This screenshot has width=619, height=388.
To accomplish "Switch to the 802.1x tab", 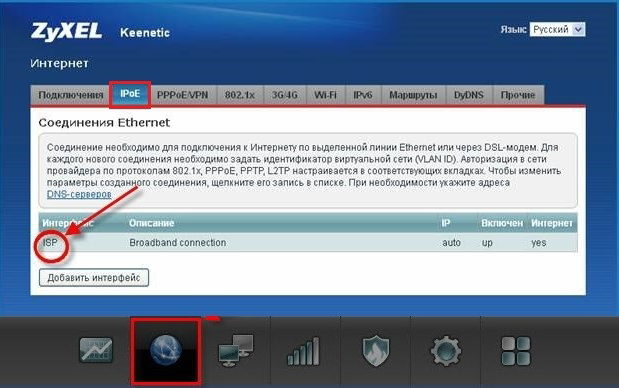I will click(240, 95).
